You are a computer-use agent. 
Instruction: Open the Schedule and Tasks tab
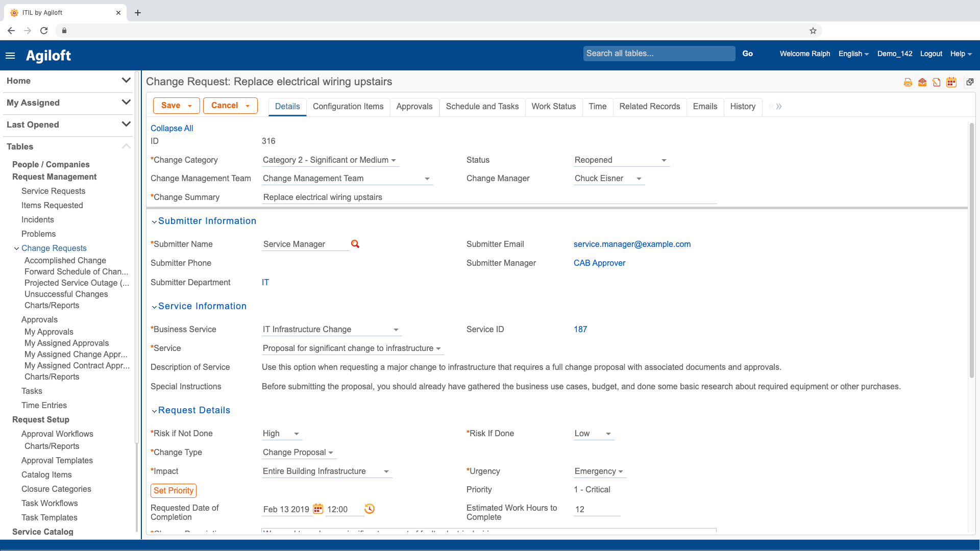482,106
